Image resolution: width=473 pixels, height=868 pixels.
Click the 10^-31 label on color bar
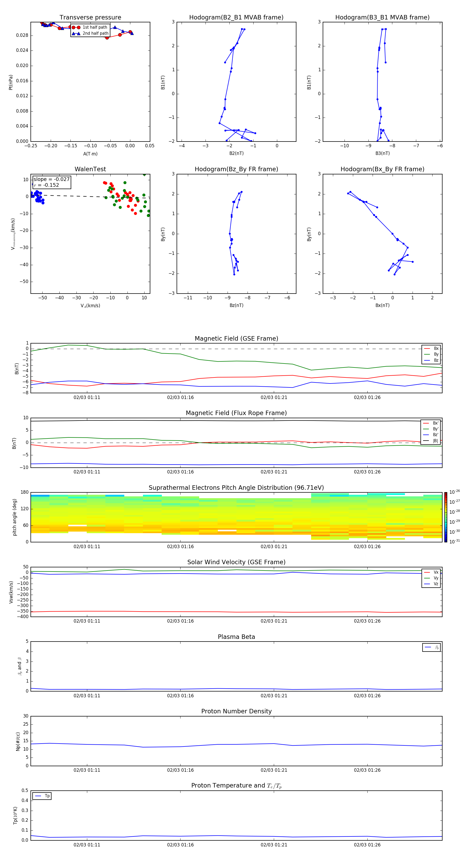[x=455, y=542]
